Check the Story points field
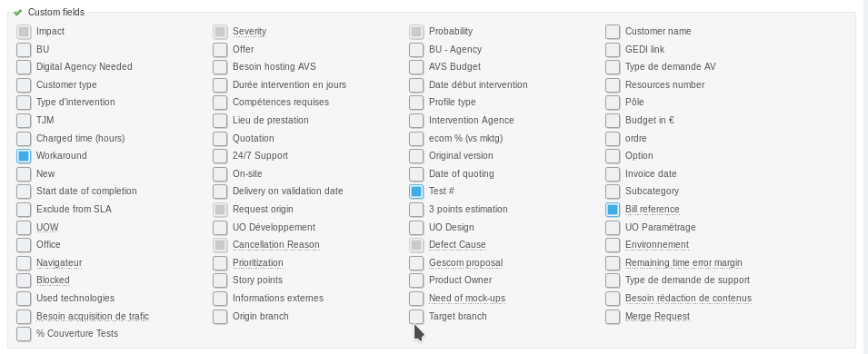The image size is (868, 354). [220, 280]
